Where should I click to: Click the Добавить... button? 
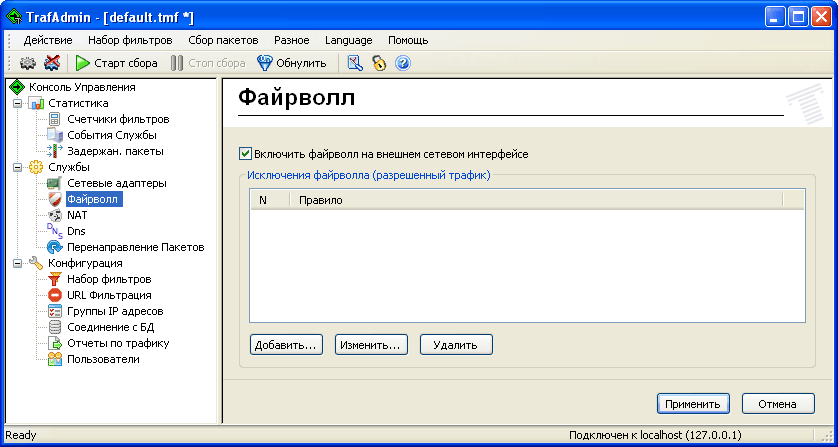(x=286, y=345)
